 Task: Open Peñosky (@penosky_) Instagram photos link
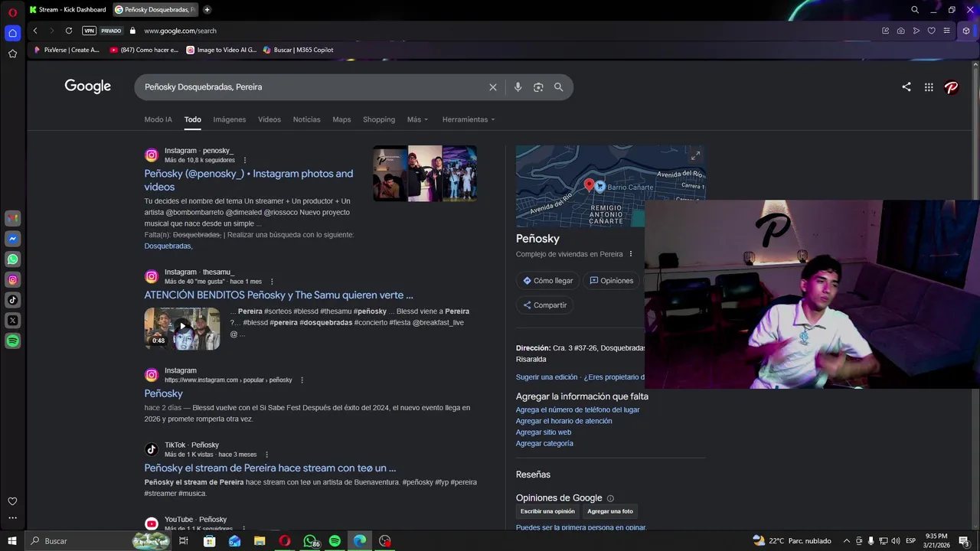(249, 180)
